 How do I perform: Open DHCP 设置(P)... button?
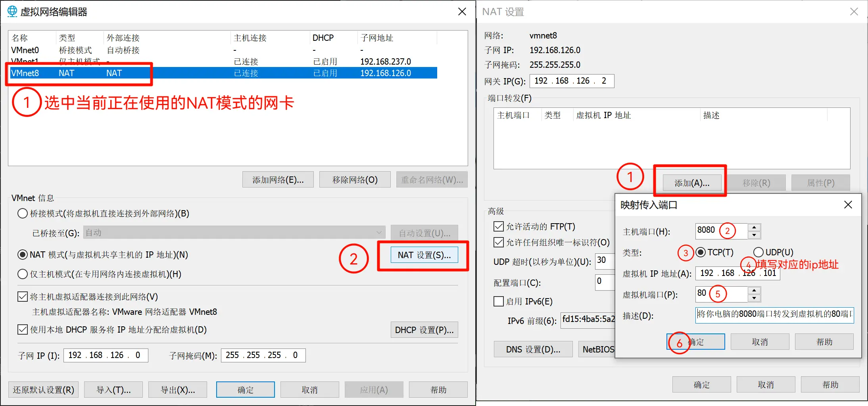point(424,330)
